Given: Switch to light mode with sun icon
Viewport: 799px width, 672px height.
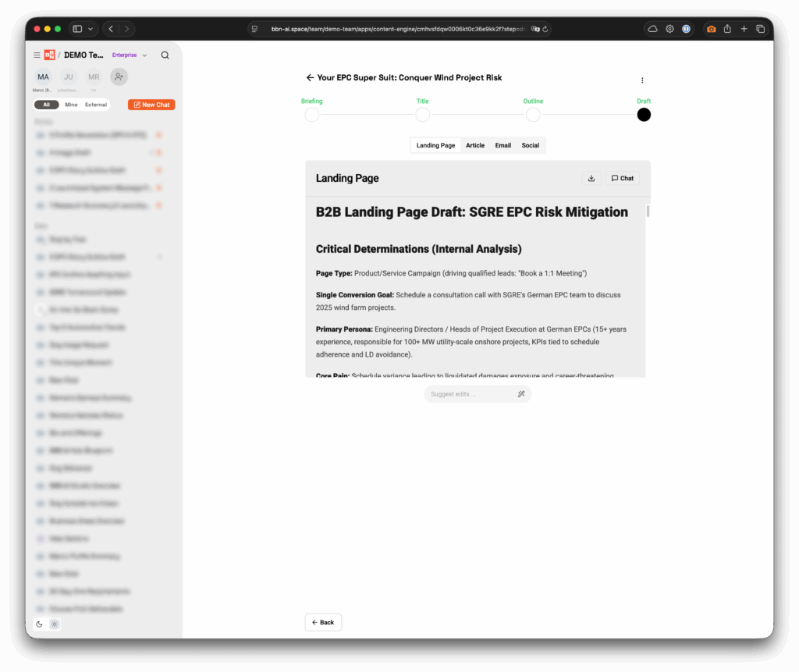Looking at the screenshot, I should (x=54, y=624).
